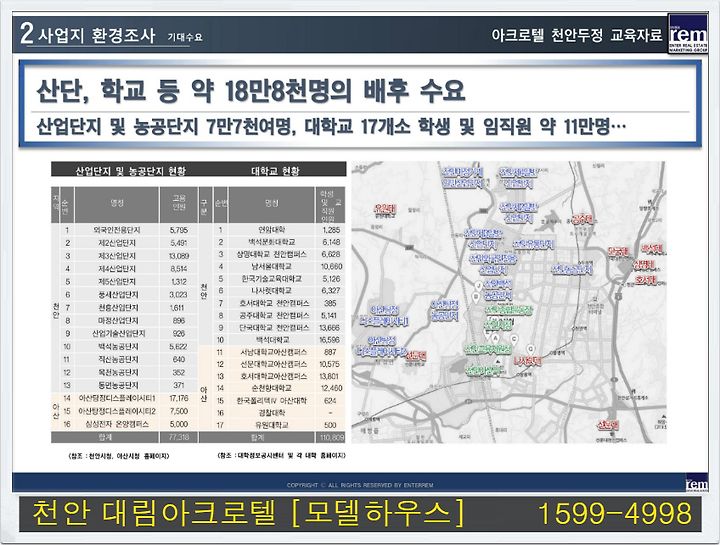The width and height of the screenshot is (720, 545).
Task: Click the value 5,795 for 외국인전용단지
Action: [x=179, y=230]
